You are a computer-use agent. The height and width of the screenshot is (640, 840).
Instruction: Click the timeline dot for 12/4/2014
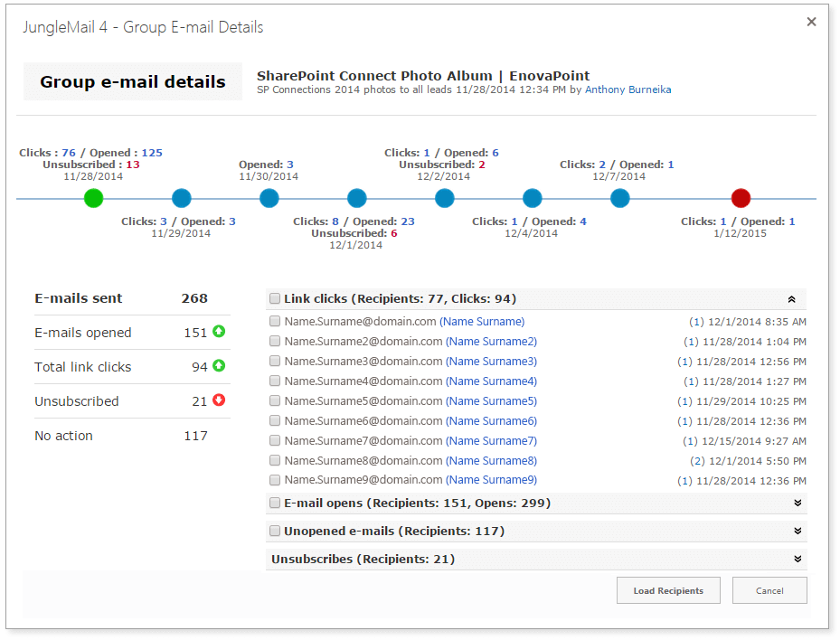pyautogui.click(x=532, y=198)
